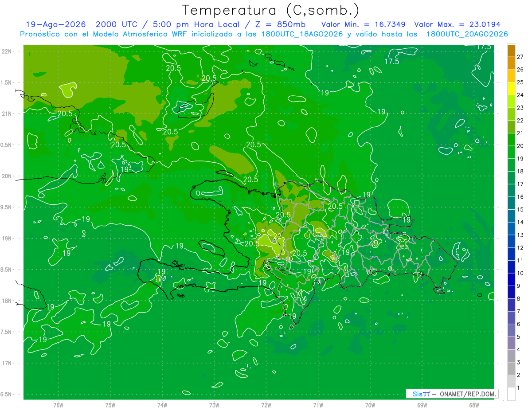Click the '21N' latitude axis label
Viewport: 532px width, 411px height.
point(7,114)
